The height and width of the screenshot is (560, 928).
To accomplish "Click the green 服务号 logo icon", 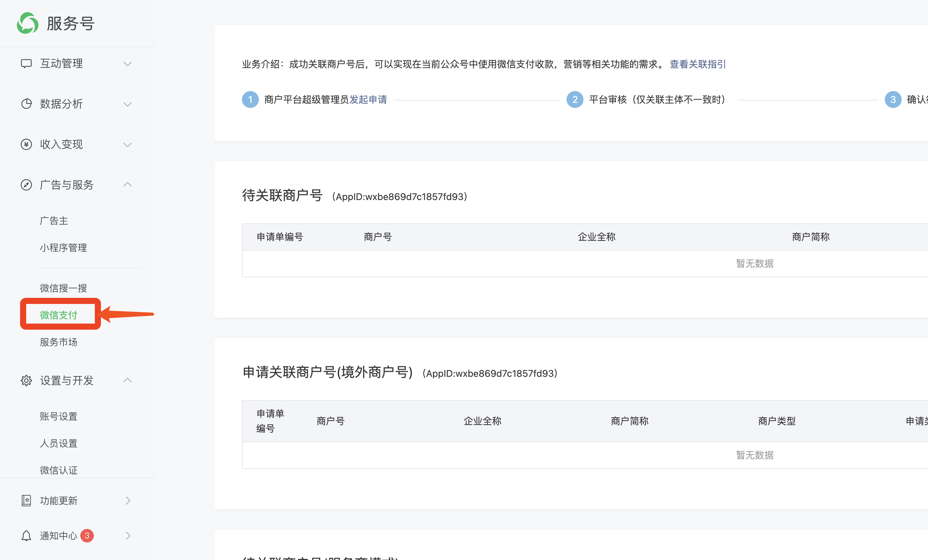I will 27,23.
